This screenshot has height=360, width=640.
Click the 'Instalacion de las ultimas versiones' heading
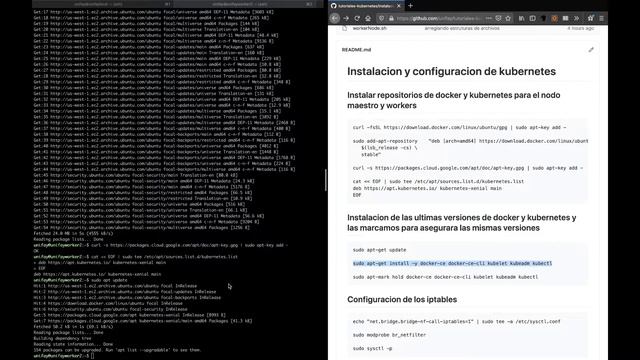462,223
